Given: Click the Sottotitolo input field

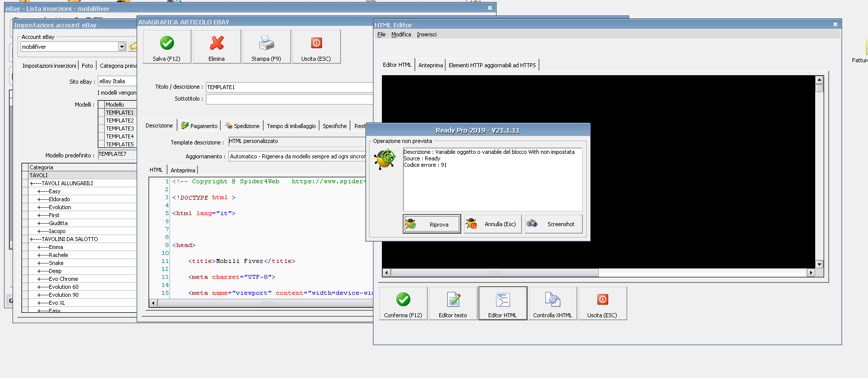Looking at the screenshot, I should pyautogui.click(x=289, y=99).
